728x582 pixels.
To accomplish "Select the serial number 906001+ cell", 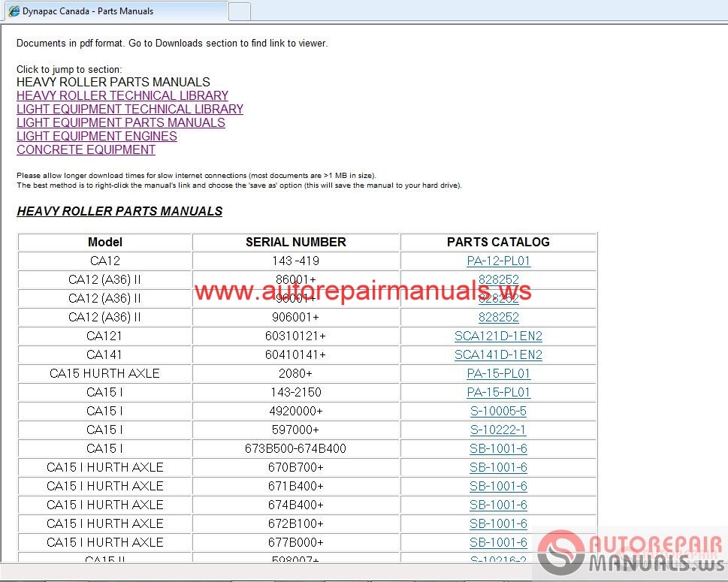I will tap(296, 317).
